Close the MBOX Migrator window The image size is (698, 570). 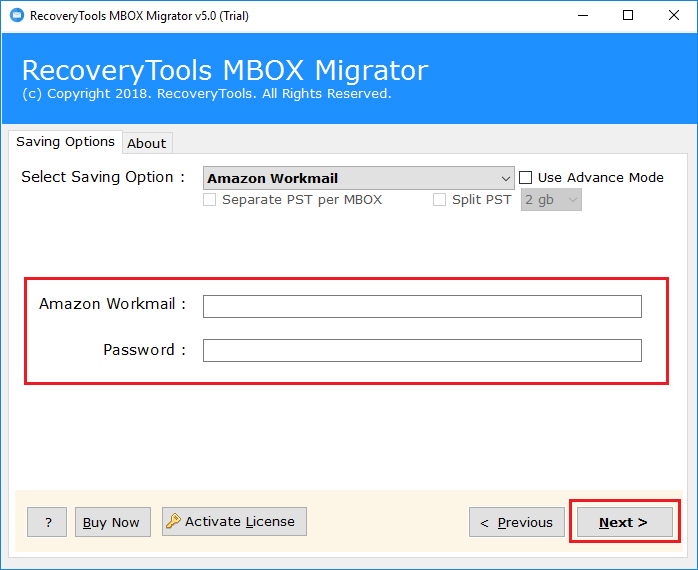(674, 15)
